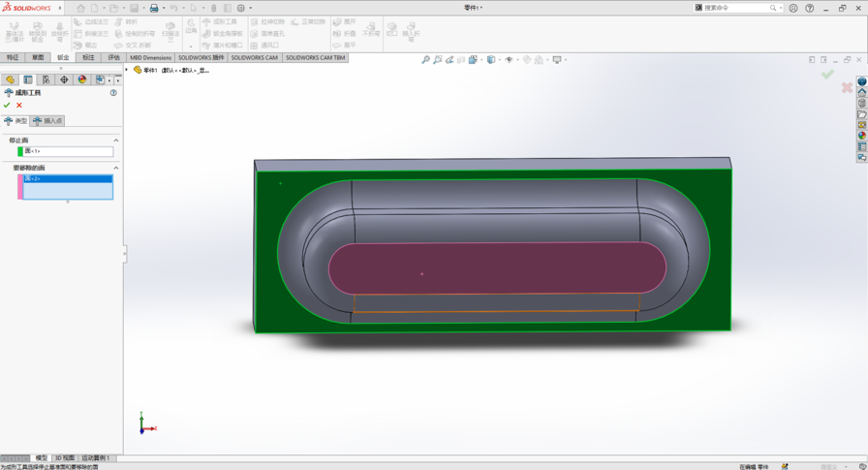Open Appearances color ball in the task pane
This screenshot has height=470, width=868.
click(862, 136)
